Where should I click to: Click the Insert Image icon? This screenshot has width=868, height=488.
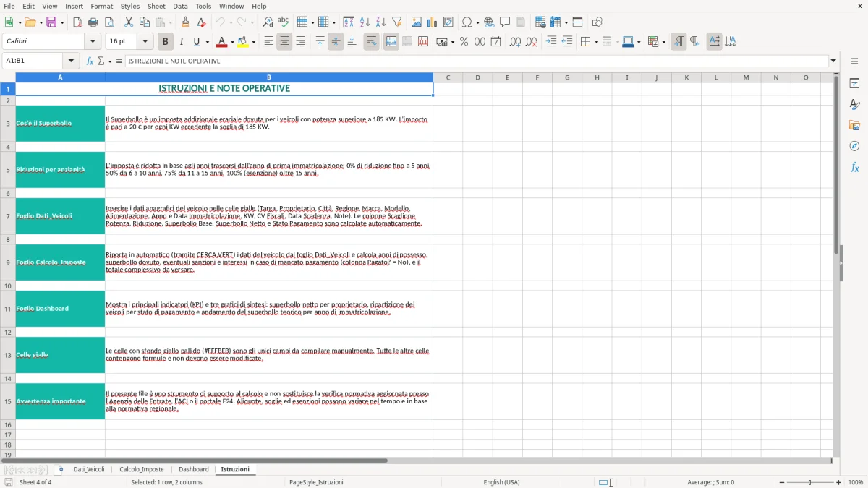point(417,22)
